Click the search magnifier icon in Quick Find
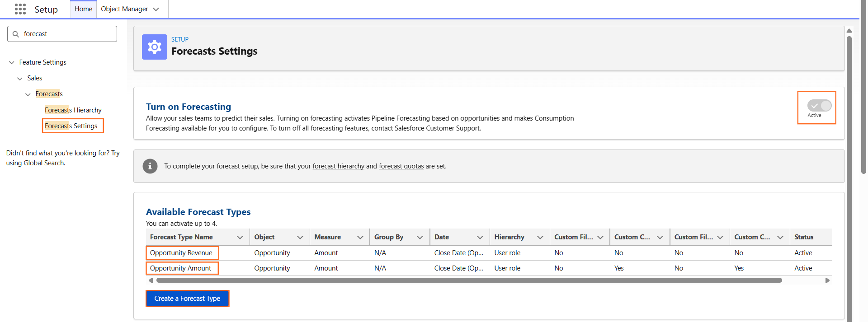868x322 pixels. click(16, 34)
